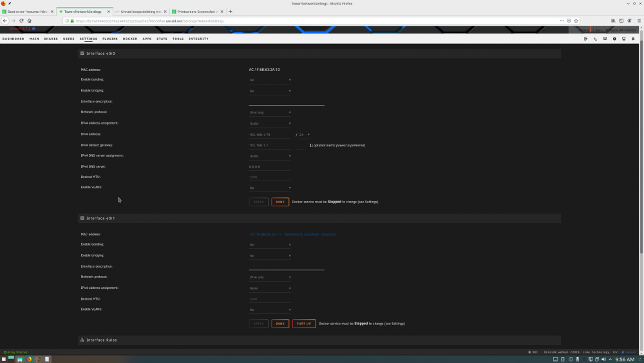Open eth0 IPv4 address assignment dropdown
The height and width of the screenshot is (363, 644).
270,123
